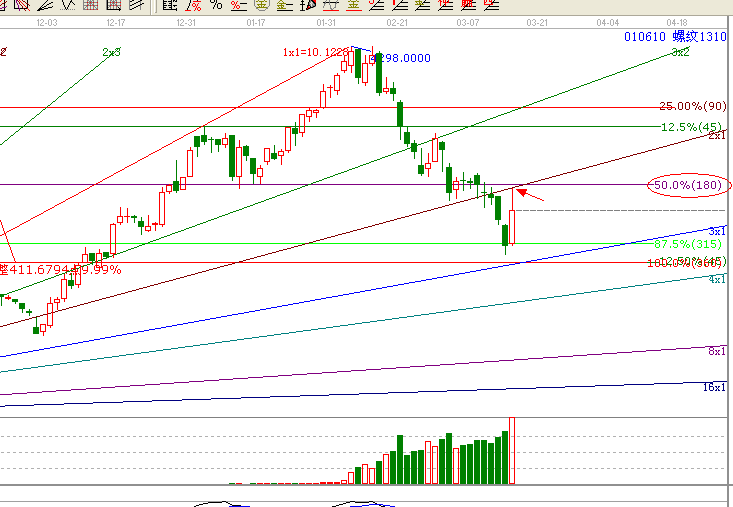Click the tallest red volume bar
This screenshot has width=733, height=507.
point(514,451)
